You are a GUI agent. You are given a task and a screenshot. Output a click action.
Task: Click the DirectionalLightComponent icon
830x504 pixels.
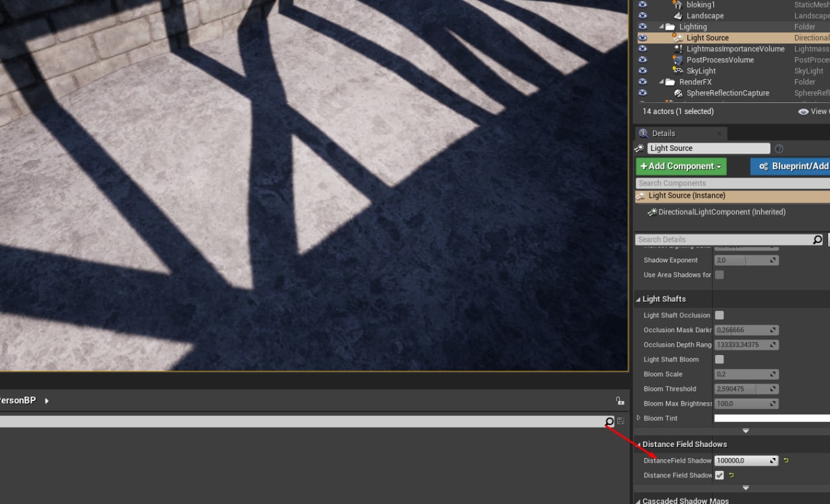652,212
